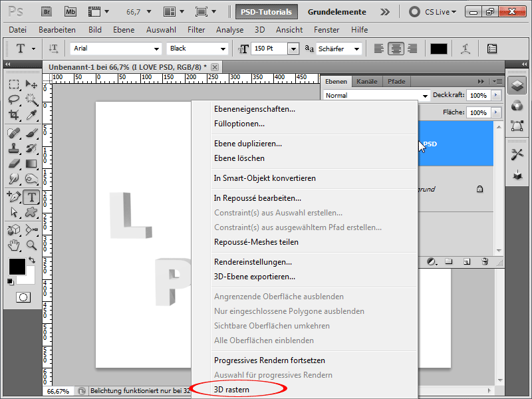Open the character and paragraph panel icon
Screen dimensions: 532x399
tap(491, 49)
